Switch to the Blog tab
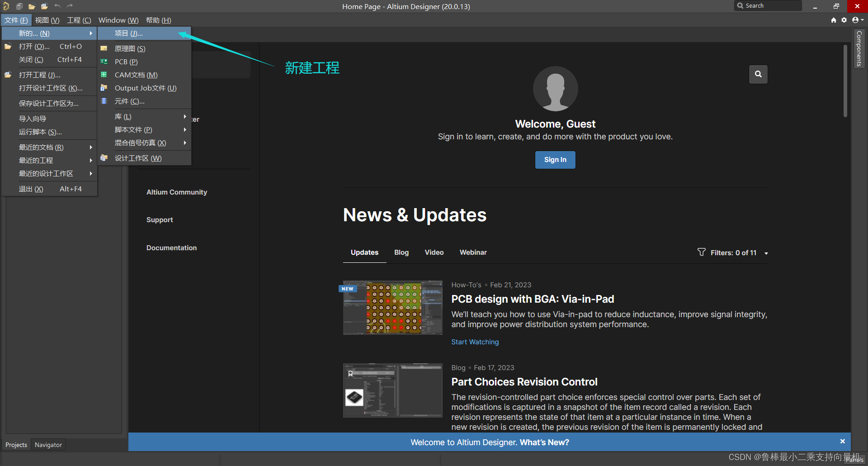868x466 pixels. click(x=401, y=252)
